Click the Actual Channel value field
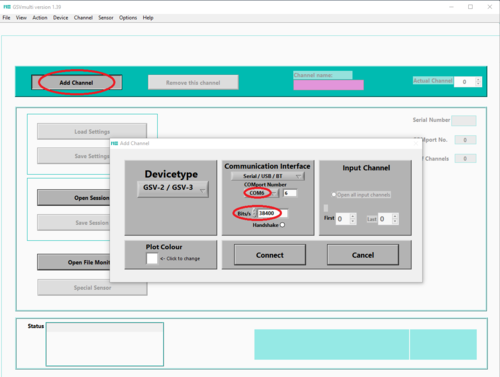Screen dimensions: 500x377 [465, 82]
